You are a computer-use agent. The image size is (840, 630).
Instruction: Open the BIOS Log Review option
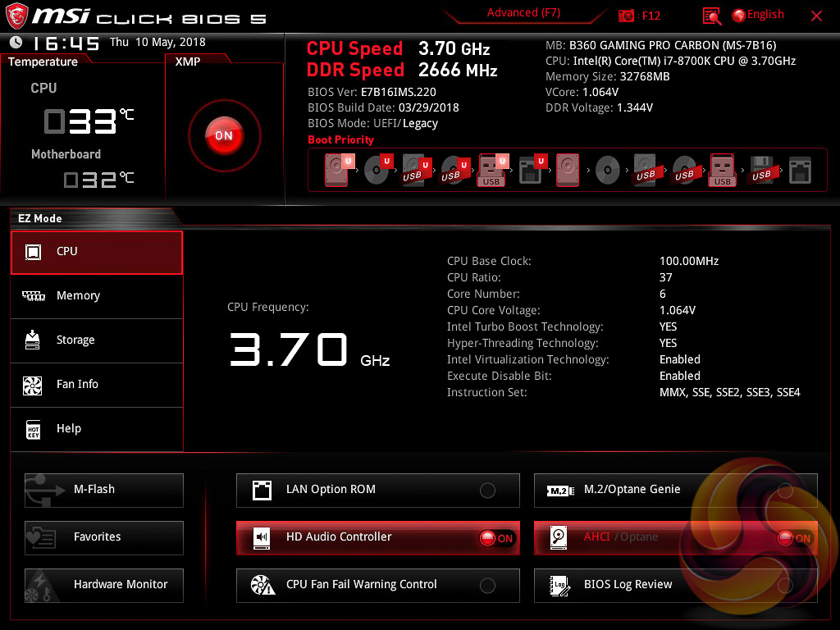pyautogui.click(x=676, y=585)
